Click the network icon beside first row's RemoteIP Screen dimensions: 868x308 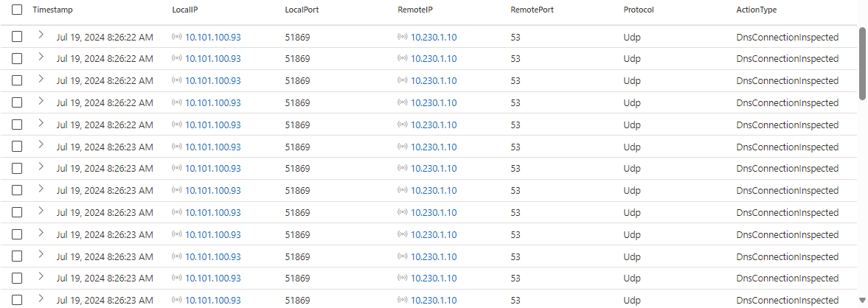coord(402,37)
